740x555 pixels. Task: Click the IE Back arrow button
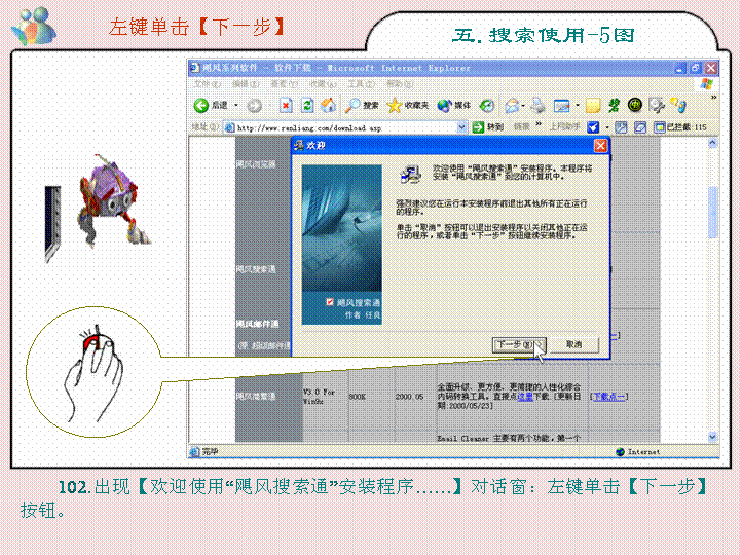pyautogui.click(x=202, y=105)
